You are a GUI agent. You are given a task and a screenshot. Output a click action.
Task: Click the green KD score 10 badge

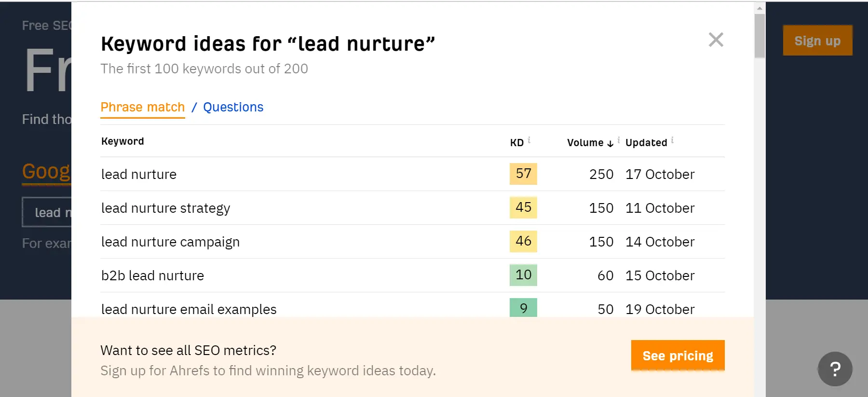point(523,275)
